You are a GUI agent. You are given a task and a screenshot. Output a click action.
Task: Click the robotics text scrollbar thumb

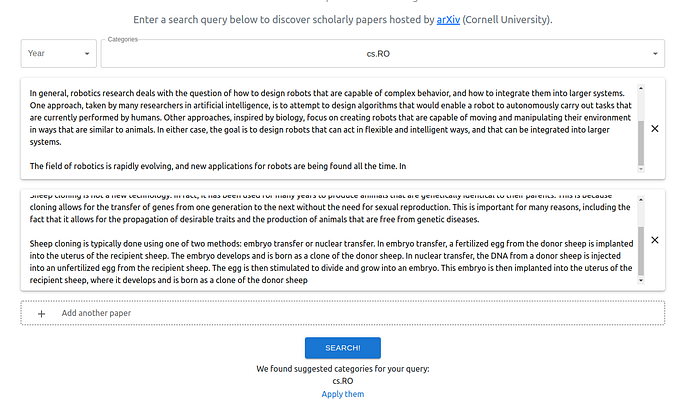tap(641, 143)
